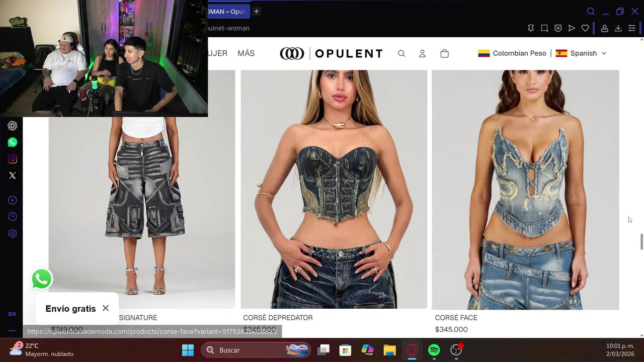Open the shopping cart bag icon

pos(444,53)
